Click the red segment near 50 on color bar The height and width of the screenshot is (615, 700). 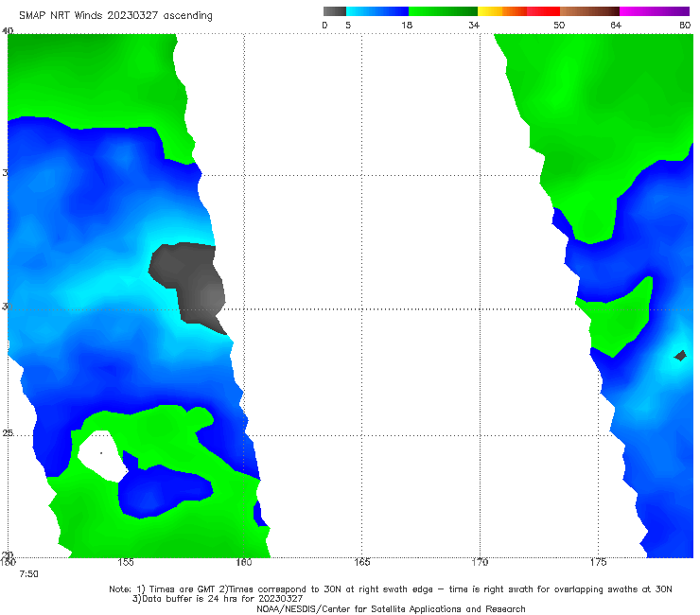(x=544, y=11)
